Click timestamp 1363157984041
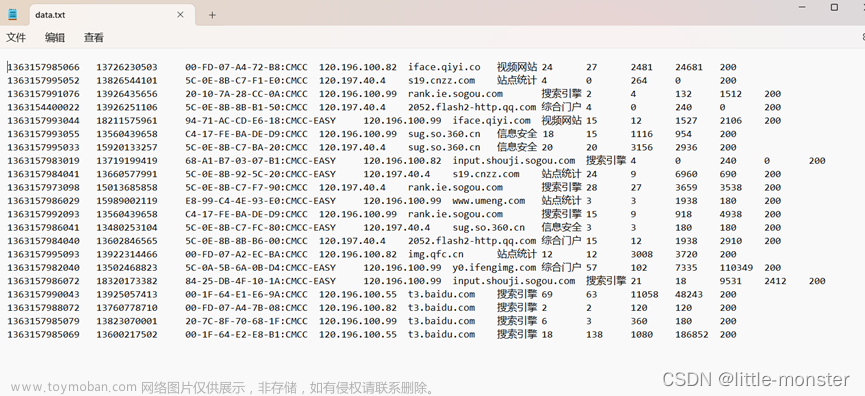The width and height of the screenshot is (865, 396). pos(44,174)
